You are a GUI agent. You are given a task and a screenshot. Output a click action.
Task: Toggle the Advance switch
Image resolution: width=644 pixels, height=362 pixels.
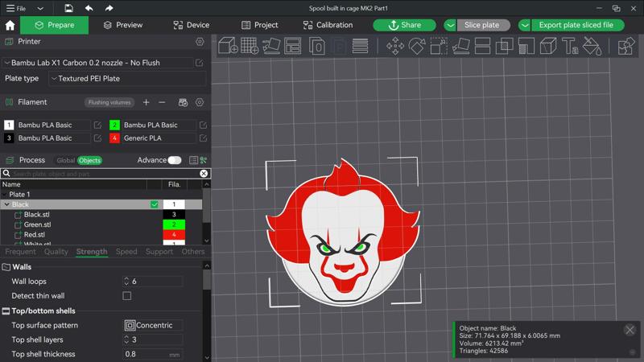point(174,160)
